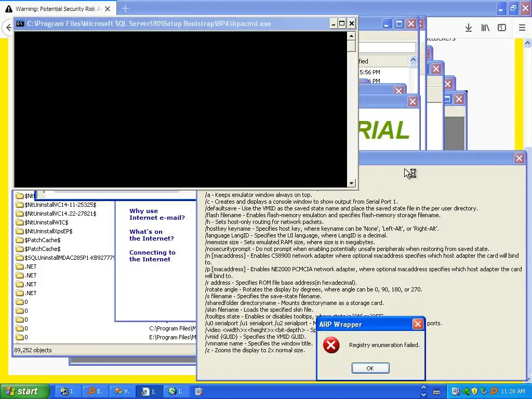Image resolution: width=532 pixels, height=399 pixels.
Task: Open the Firefox library icon
Action: tap(485, 28)
